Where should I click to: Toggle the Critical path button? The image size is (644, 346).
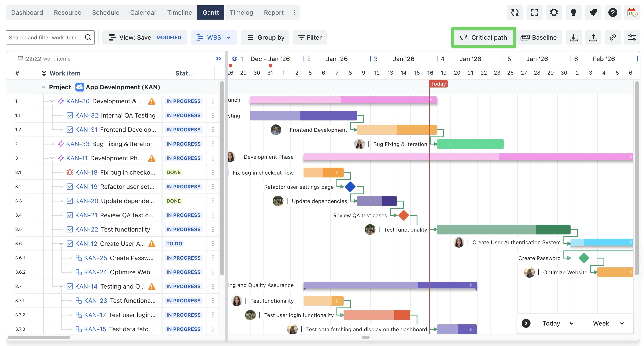[x=484, y=38]
